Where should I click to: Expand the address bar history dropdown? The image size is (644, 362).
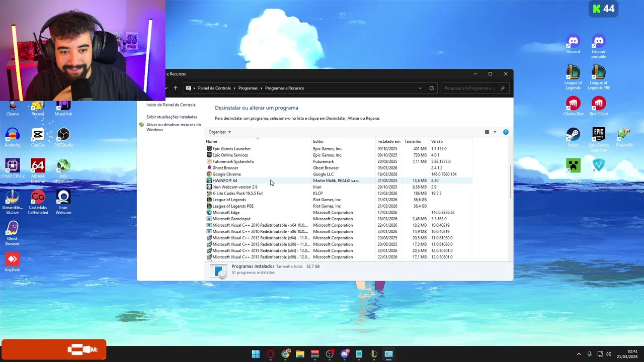(420, 88)
